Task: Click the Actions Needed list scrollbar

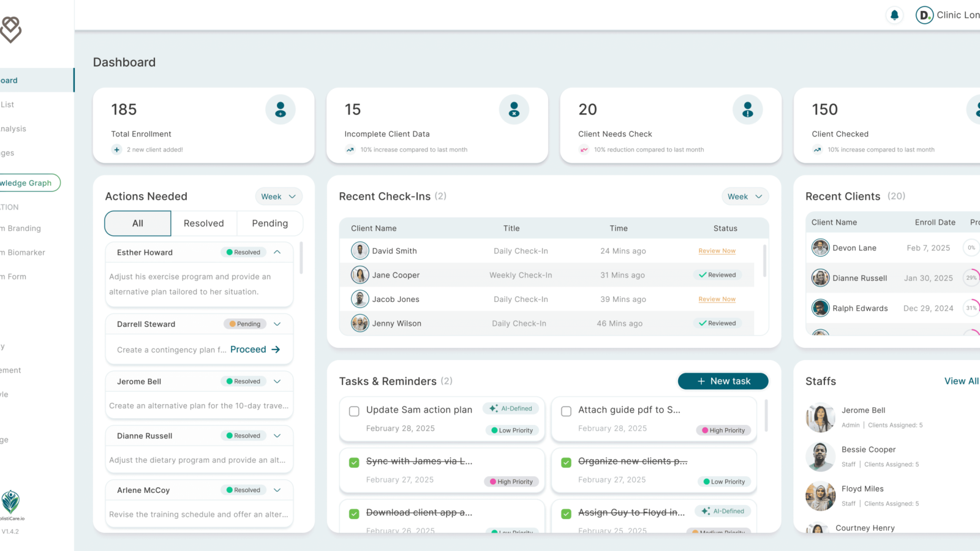Action: click(301, 258)
